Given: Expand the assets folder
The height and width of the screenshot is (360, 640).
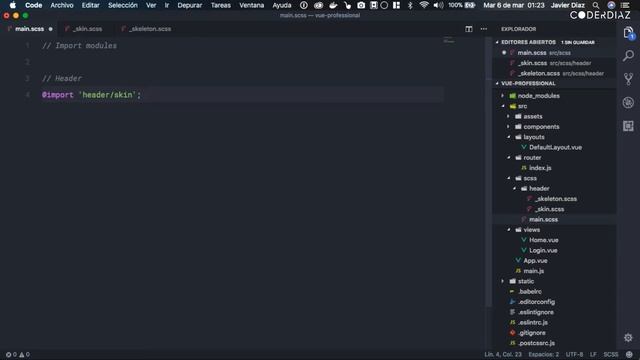Looking at the screenshot, I should pyautogui.click(x=533, y=116).
